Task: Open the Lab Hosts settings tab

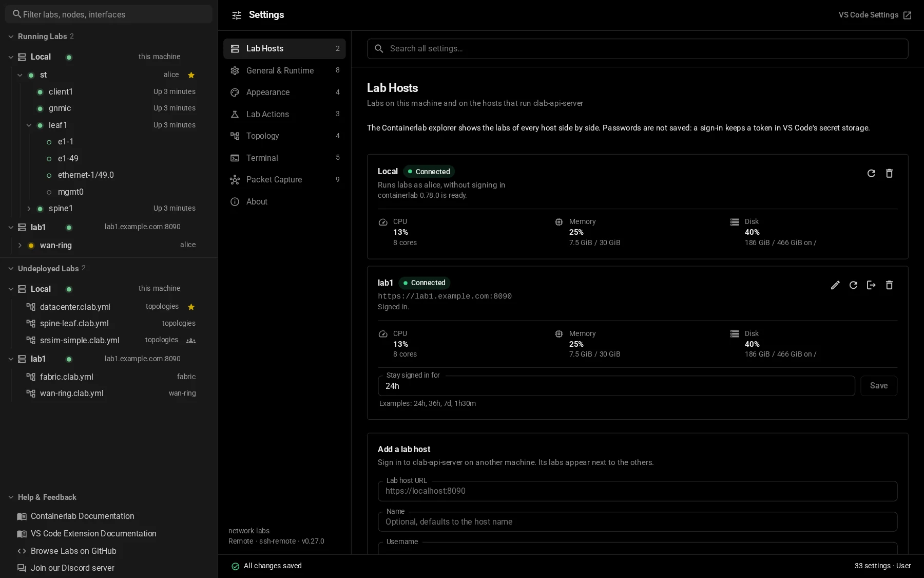Action: click(284, 49)
